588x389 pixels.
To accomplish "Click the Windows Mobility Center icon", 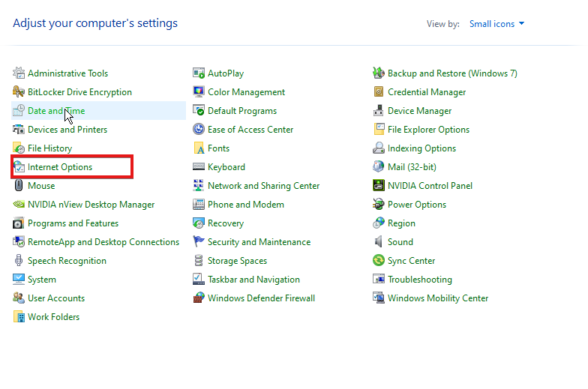I will [x=378, y=298].
